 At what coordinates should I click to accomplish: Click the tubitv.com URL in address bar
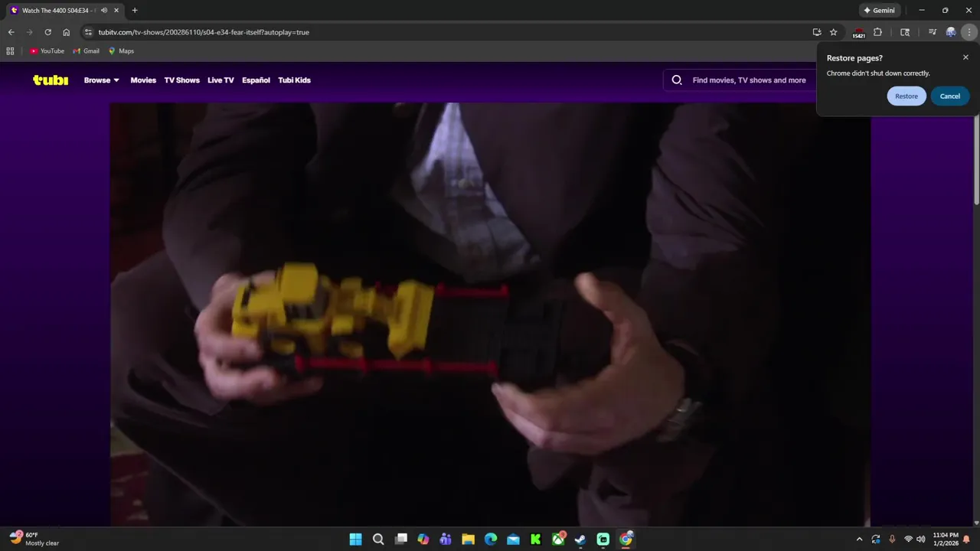coord(204,32)
